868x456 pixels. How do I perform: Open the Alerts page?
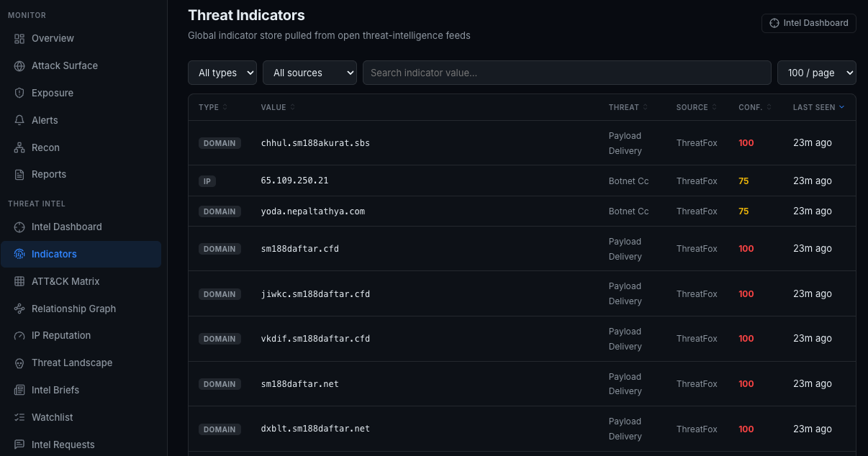81,120
